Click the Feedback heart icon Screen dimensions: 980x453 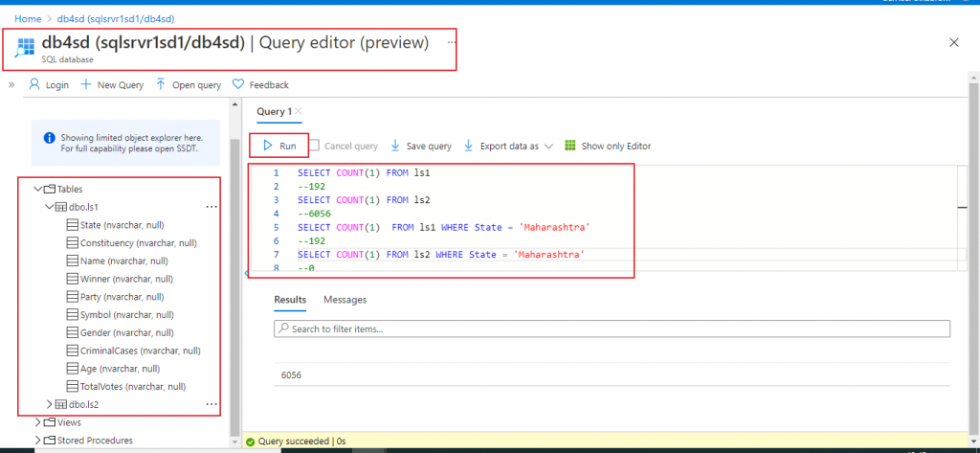click(x=238, y=84)
